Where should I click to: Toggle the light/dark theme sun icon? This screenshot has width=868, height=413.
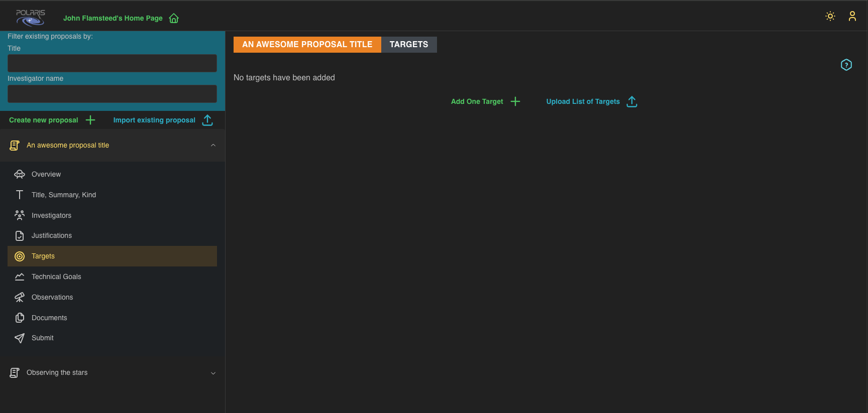(x=830, y=16)
